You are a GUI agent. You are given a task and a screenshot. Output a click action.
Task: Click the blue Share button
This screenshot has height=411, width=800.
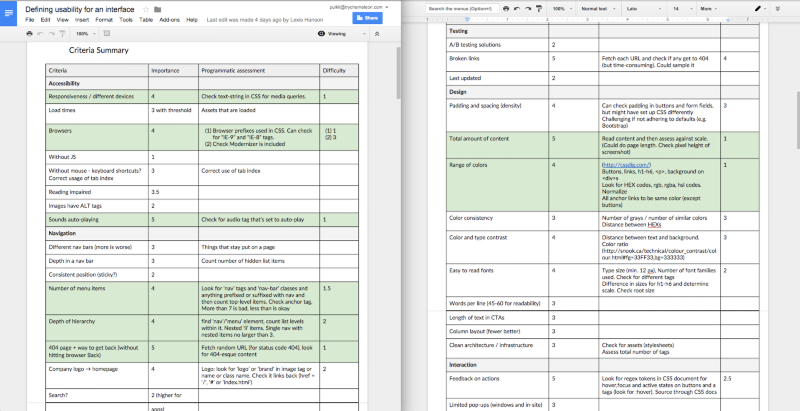(367, 18)
